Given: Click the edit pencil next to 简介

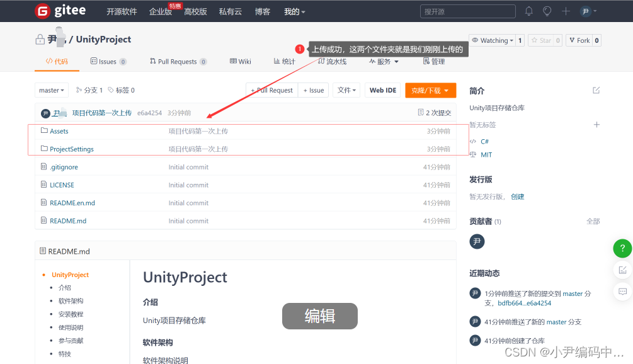Looking at the screenshot, I should click(596, 90).
